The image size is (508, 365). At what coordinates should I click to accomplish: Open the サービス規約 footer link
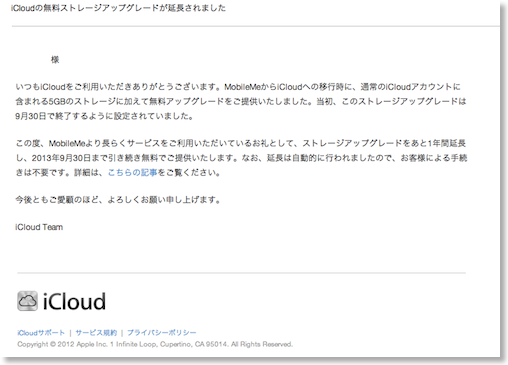pos(96,333)
